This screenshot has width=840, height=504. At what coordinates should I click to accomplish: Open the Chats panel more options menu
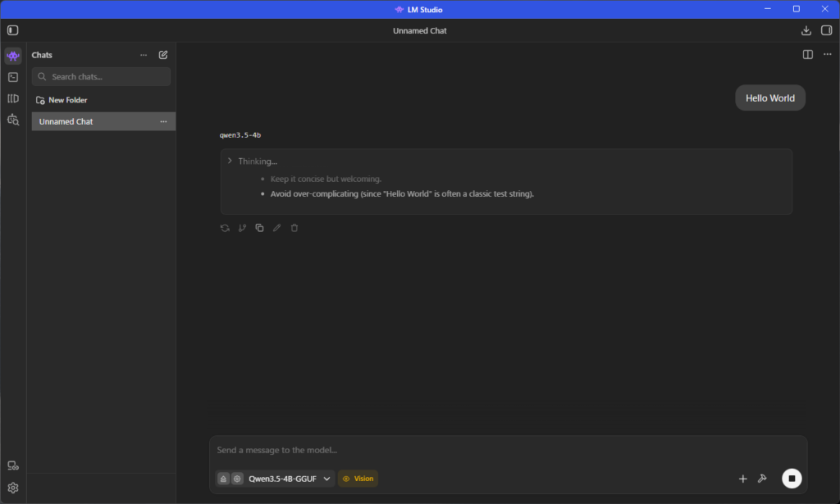[144, 55]
